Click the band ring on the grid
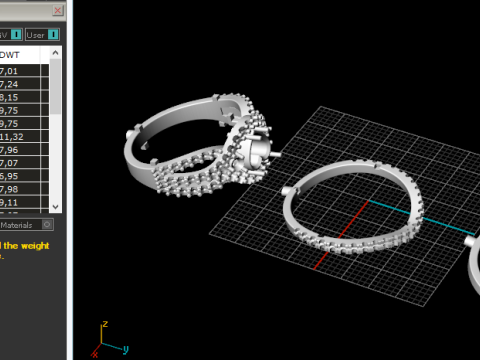 click(x=353, y=207)
